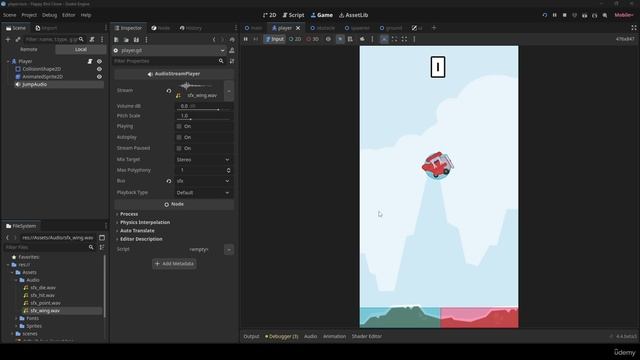The height and width of the screenshot is (360, 640).
Task: Click the next frame icon in game toolbar
Action: coord(256,39)
